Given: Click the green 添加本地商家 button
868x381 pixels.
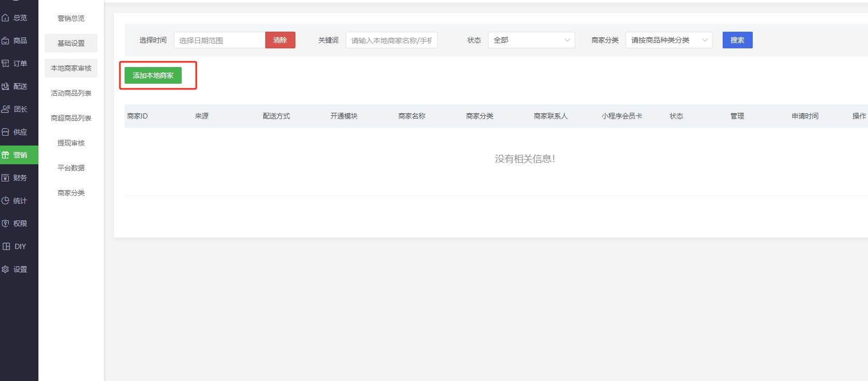Looking at the screenshot, I should point(153,75).
